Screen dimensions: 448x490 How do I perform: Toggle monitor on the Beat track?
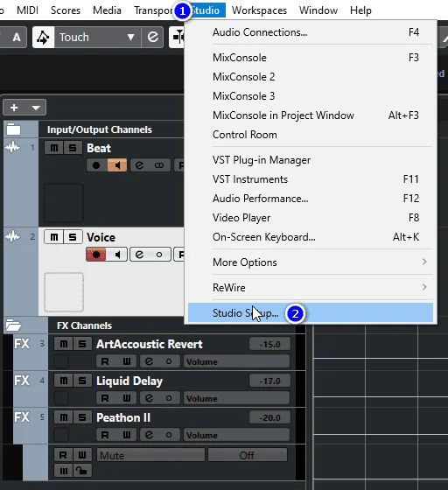(x=117, y=165)
